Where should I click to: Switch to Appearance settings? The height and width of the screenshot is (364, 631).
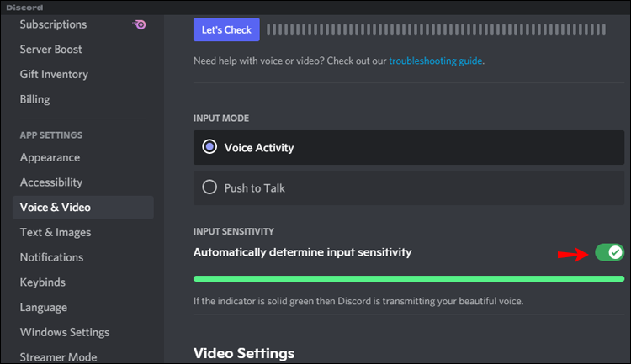(50, 157)
